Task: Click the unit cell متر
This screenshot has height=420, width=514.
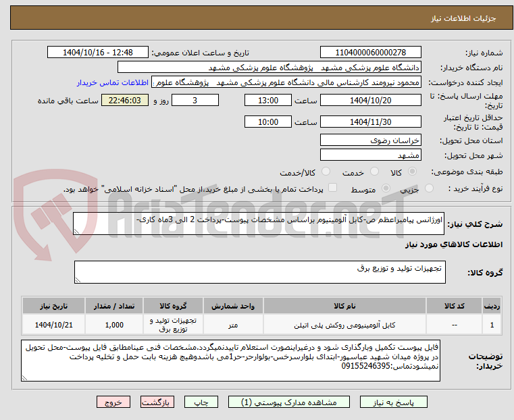Action: coord(233,325)
